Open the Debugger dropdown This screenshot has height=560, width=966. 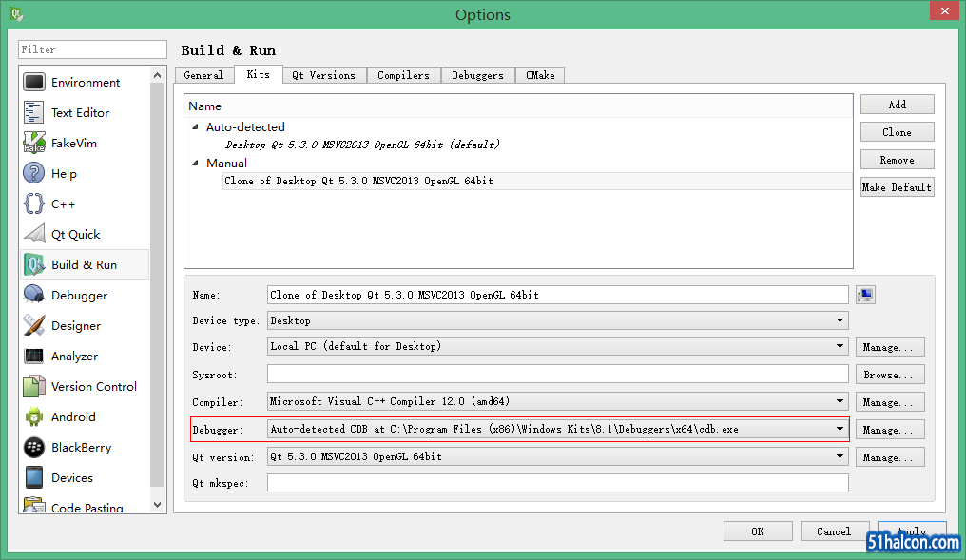557,430
